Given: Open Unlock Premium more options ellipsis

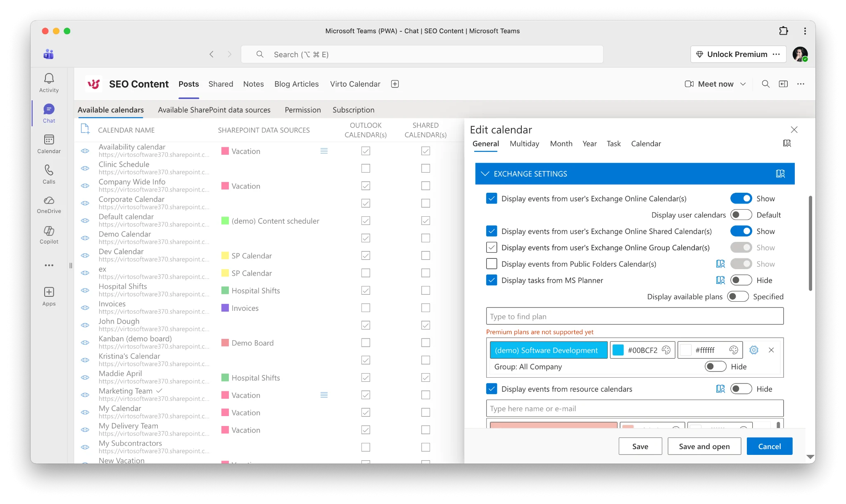Looking at the screenshot, I should (x=776, y=54).
